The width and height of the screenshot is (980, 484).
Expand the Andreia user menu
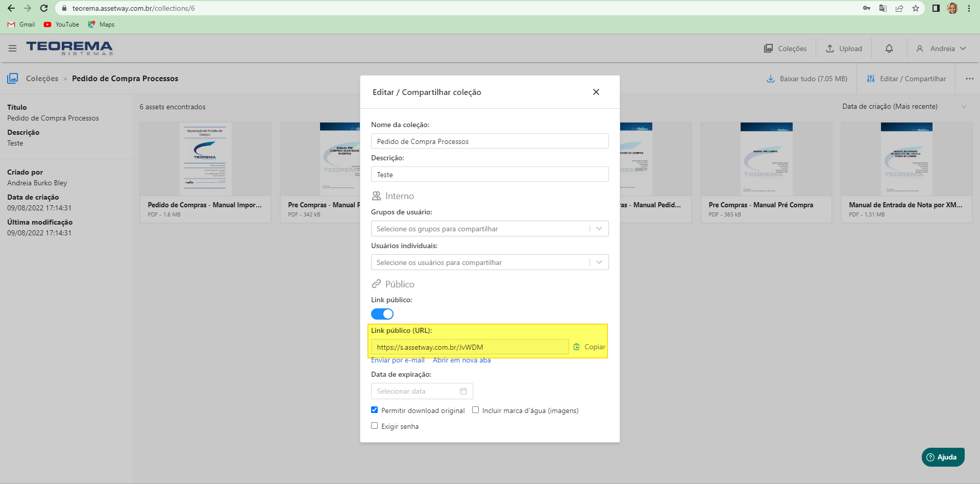(941, 49)
